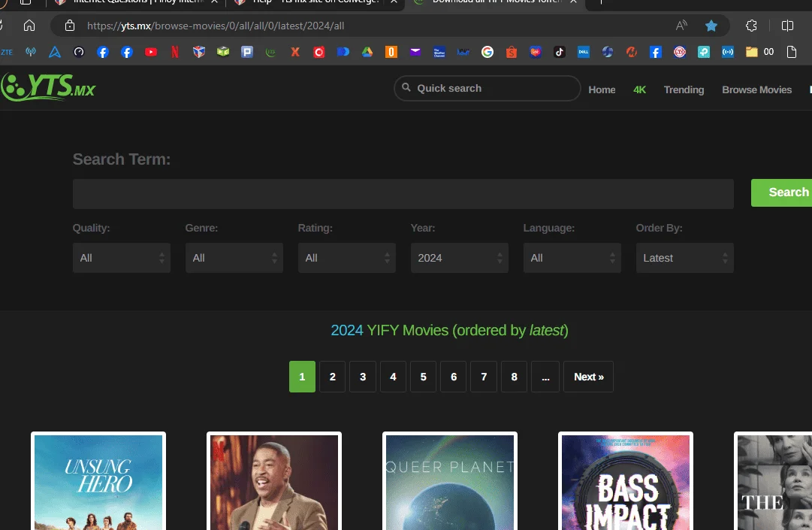Image resolution: width=812 pixels, height=530 pixels.
Task: Open the Bass Impact movie poster
Action: [x=626, y=481]
